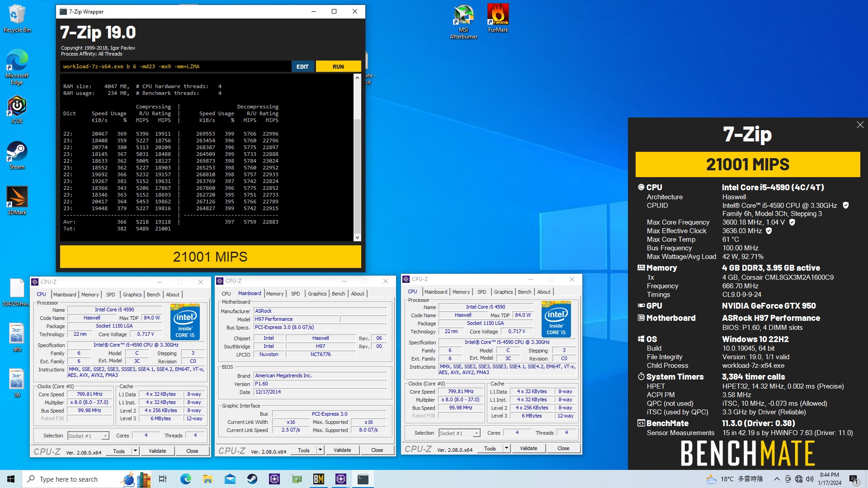This screenshot has height=488, width=868.
Task: Select the 204220.hw file on the desktop
Action: click(17, 293)
